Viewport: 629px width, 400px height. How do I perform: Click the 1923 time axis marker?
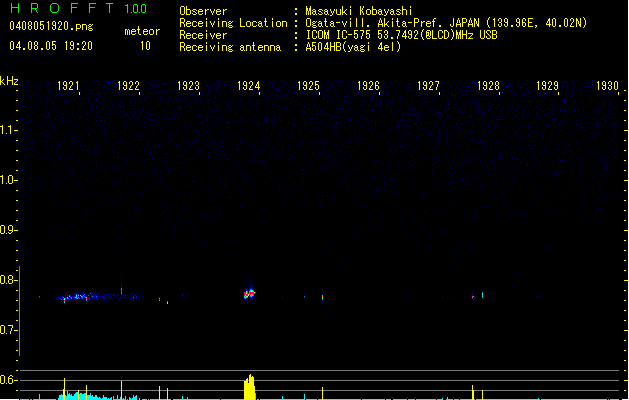(188, 86)
